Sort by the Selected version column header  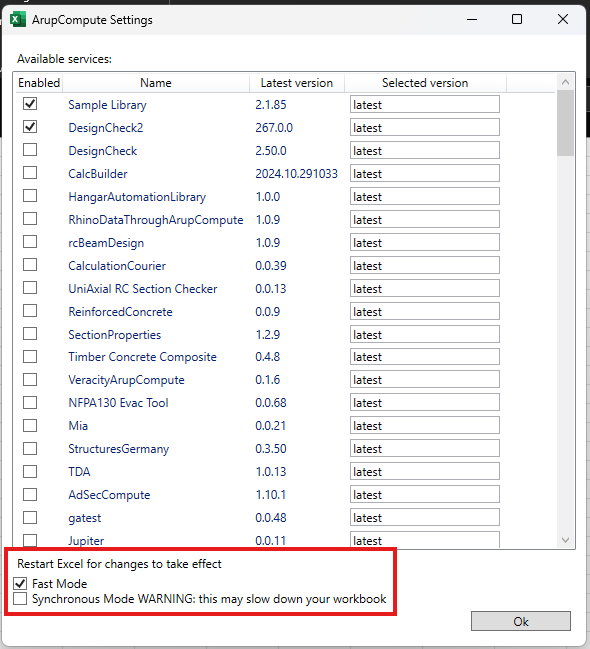tap(425, 83)
